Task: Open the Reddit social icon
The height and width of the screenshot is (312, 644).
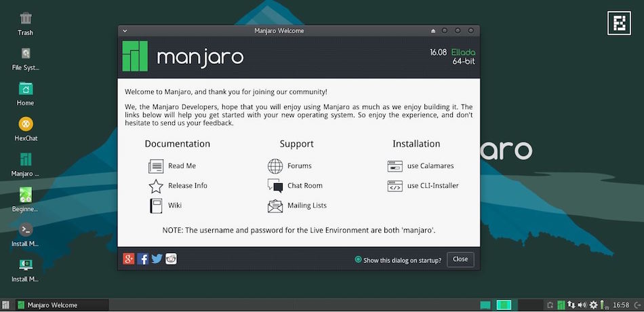Action: [171, 258]
